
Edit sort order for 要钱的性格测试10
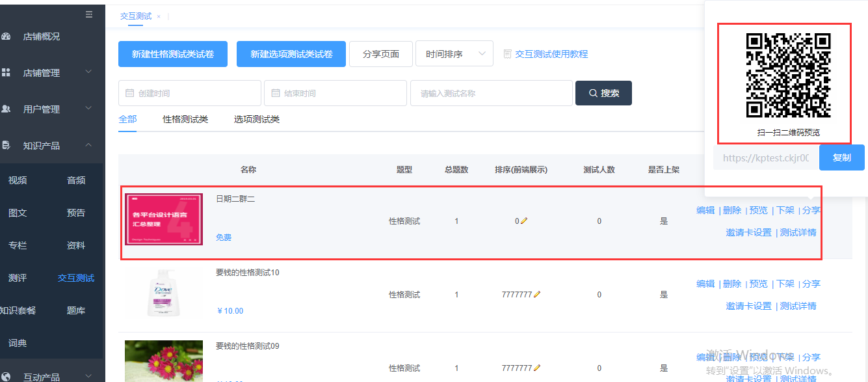click(x=537, y=295)
